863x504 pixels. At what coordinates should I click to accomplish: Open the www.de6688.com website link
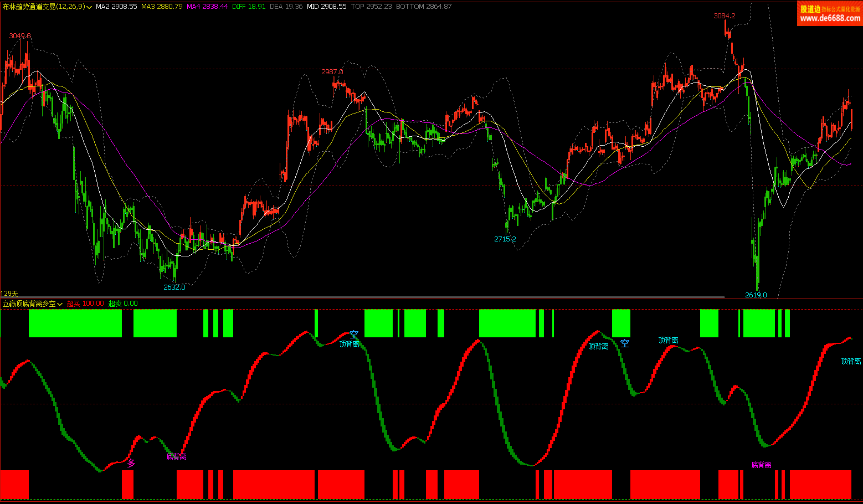[830, 18]
